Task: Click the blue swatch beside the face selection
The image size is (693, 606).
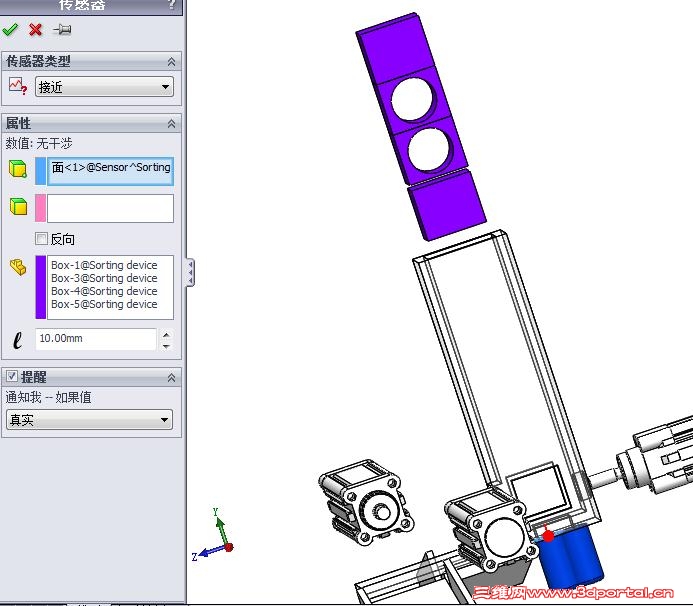Action: pos(41,171)
